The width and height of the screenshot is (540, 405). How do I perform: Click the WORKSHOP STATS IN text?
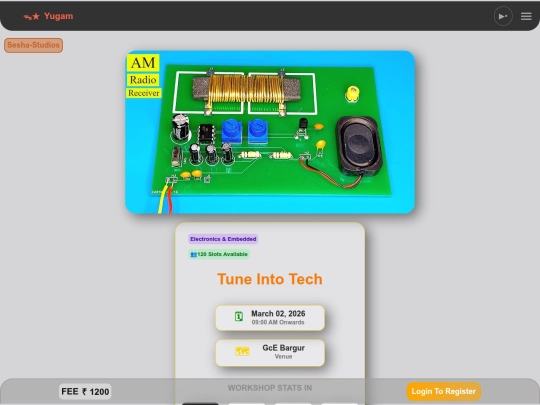pos(270,388)
